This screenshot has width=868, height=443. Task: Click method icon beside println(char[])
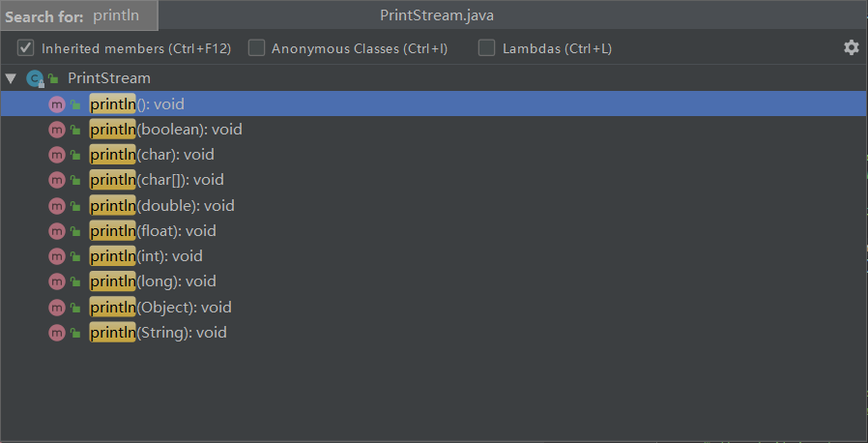coord(56,180)
